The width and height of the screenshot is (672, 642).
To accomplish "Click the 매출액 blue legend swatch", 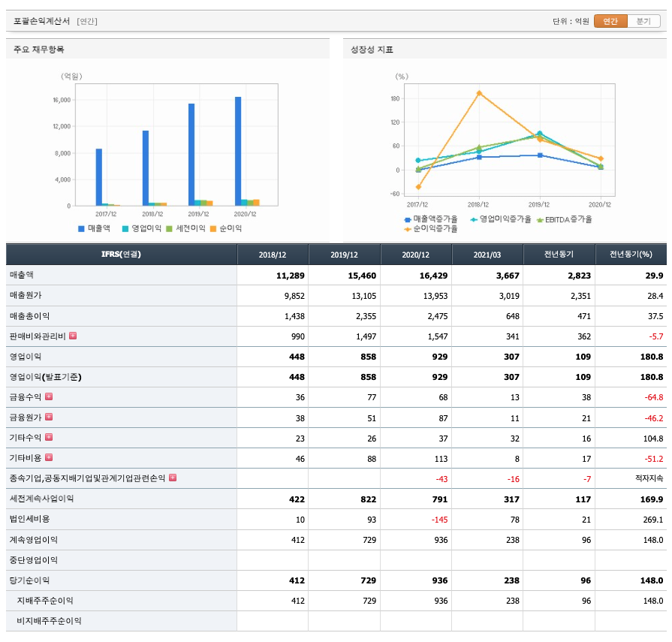I will click(81, 229).
